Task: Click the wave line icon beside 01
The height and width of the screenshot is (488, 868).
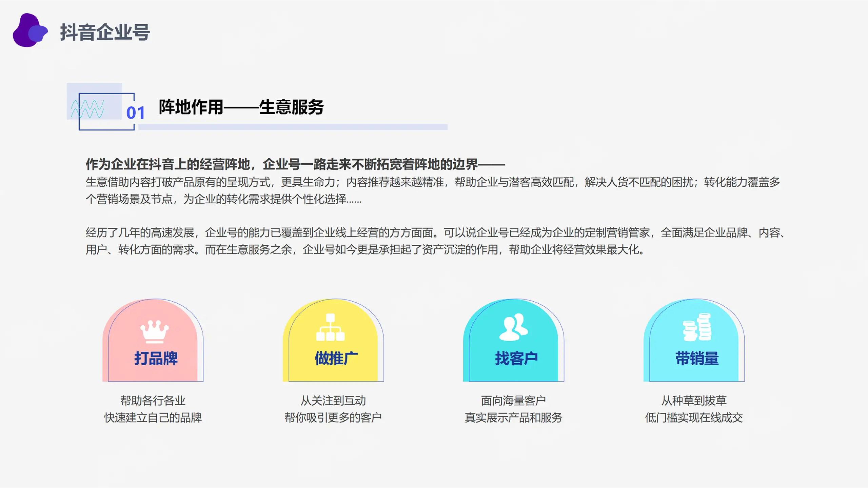Action: click(87, 109)
